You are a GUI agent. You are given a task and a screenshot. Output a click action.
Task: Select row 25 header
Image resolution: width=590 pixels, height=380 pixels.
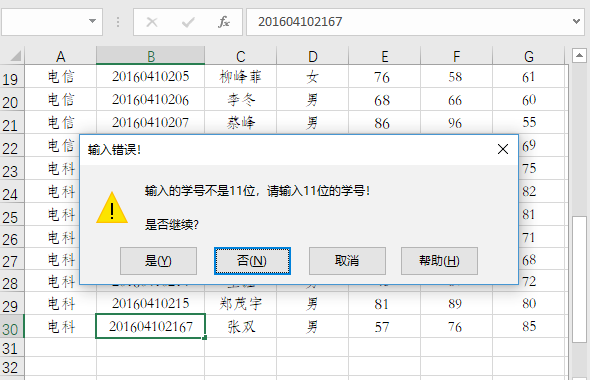tap(12, 214)
